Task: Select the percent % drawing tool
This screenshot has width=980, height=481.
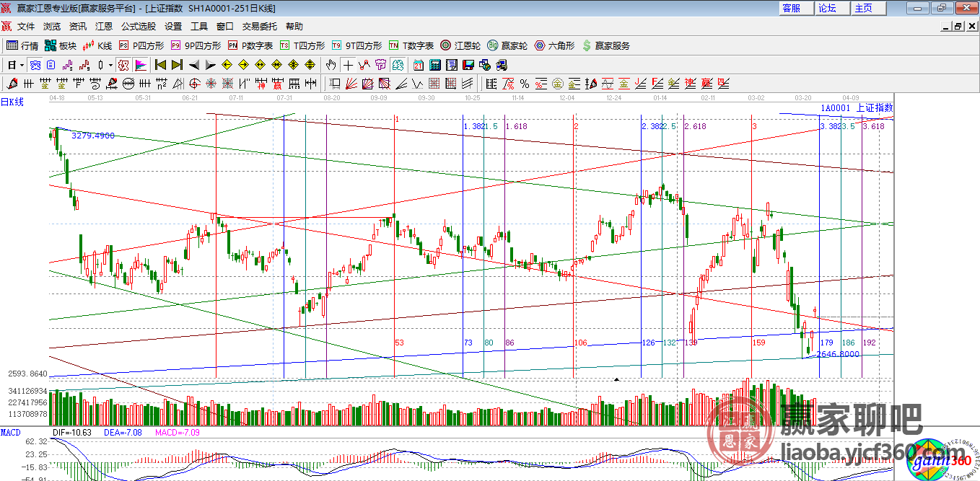Action: [525, 84]
